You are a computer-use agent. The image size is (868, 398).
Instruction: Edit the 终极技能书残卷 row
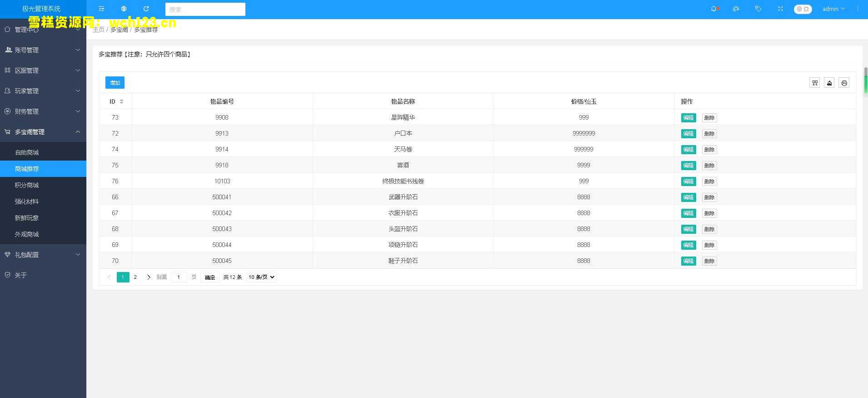(688, 181)
